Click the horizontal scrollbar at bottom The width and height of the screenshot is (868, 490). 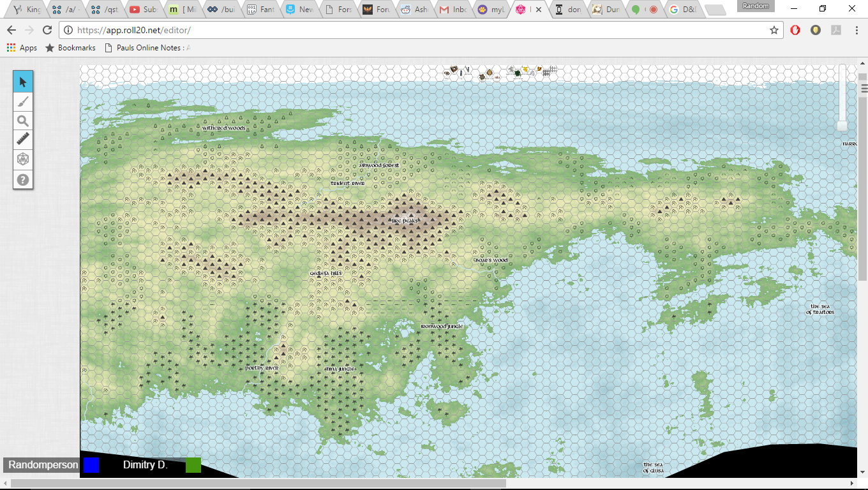pyautogui.click(x=258, y=484)
